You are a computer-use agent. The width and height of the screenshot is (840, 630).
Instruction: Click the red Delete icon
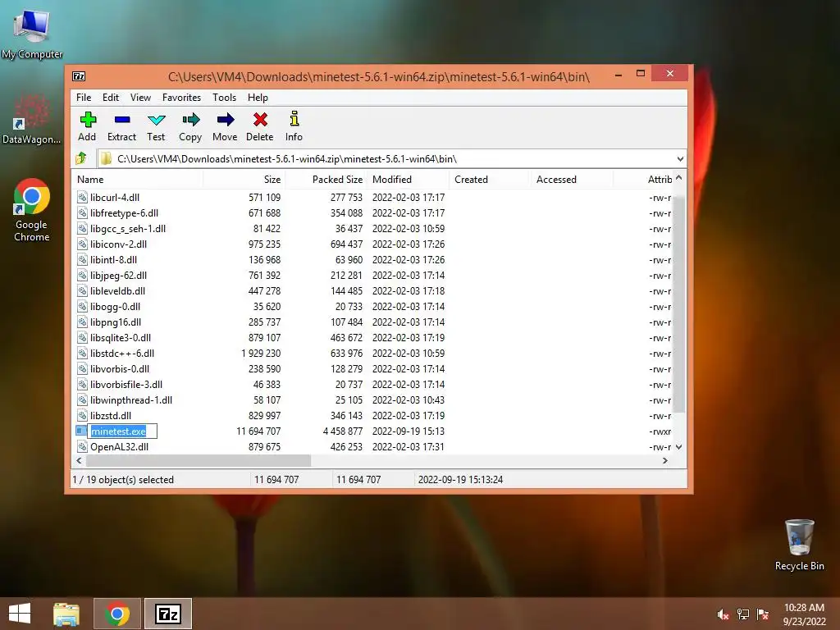click(260, 120)
